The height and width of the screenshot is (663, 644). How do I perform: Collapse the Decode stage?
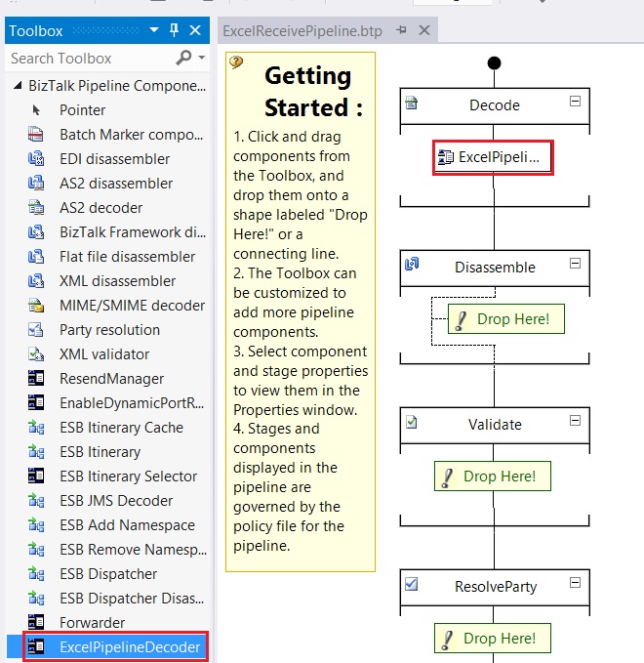pyautogui.click(x=575, y=101)
